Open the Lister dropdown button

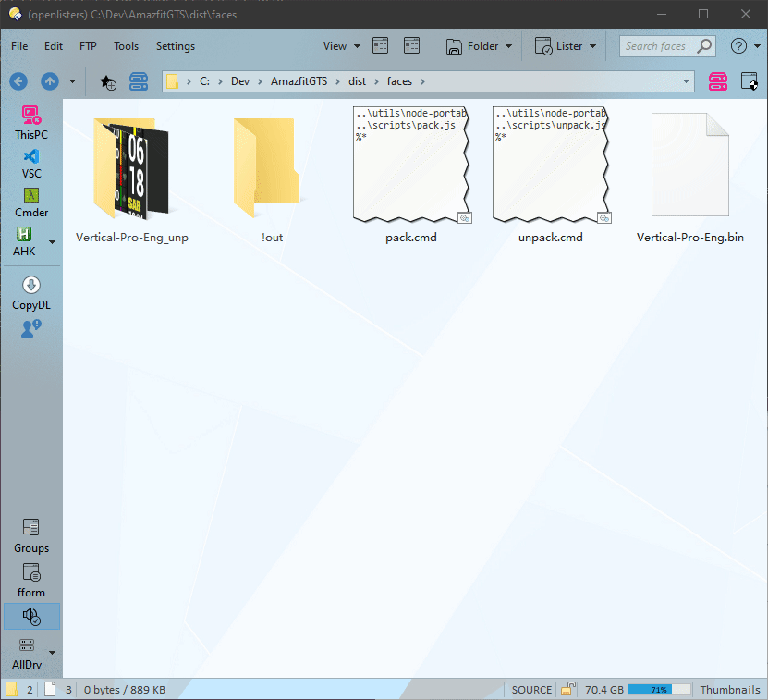click(x=566, y=46)
